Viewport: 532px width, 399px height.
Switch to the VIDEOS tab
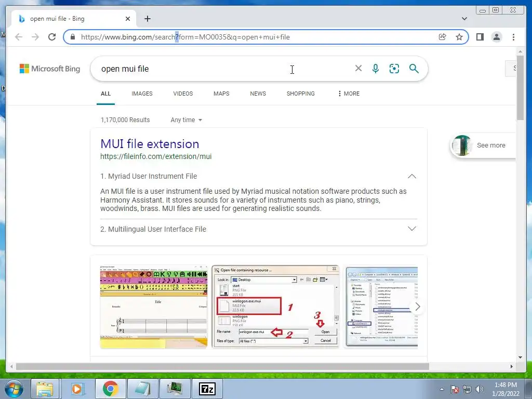tap(183, 94)
